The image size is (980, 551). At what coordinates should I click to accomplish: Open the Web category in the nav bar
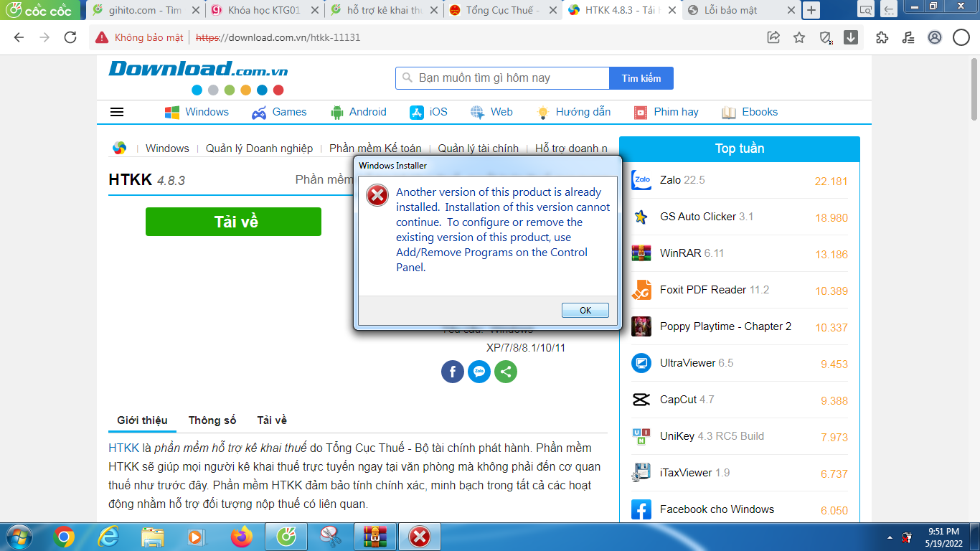(x=491, y=112)
